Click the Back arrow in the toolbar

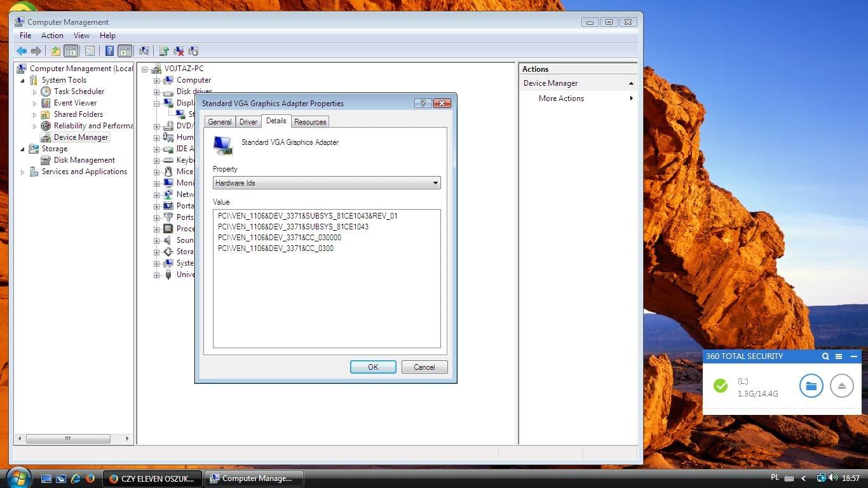click(x=22, y=51)
